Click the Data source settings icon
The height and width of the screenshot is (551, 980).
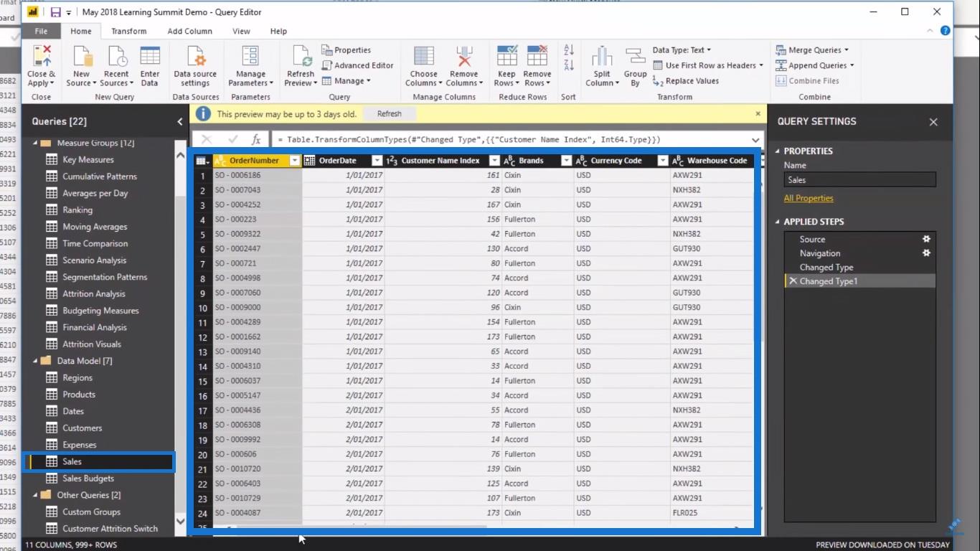click(x=195, y=57)
